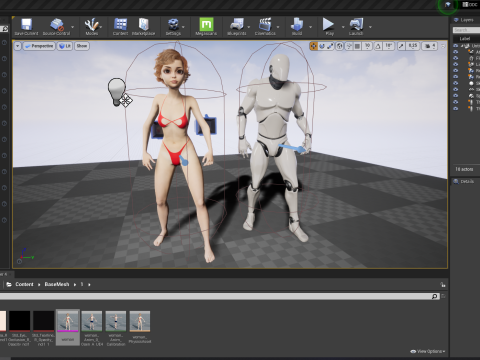Screen dimensions: 480x360
Task: Toggle grid snapping
Action: pyautogui.click(x=357, y=46)
